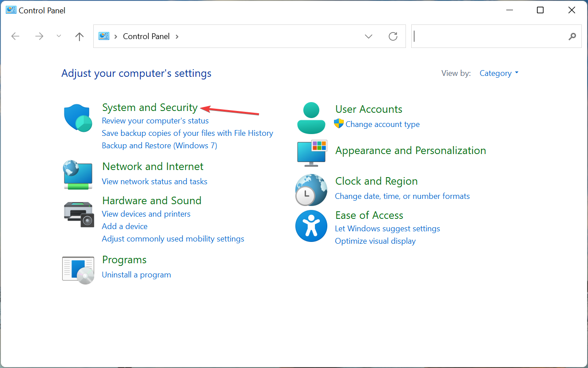This screenshot has height=368, width=588.
Task: Click the Ease of Access icon
Action: (x=311, y=226)
